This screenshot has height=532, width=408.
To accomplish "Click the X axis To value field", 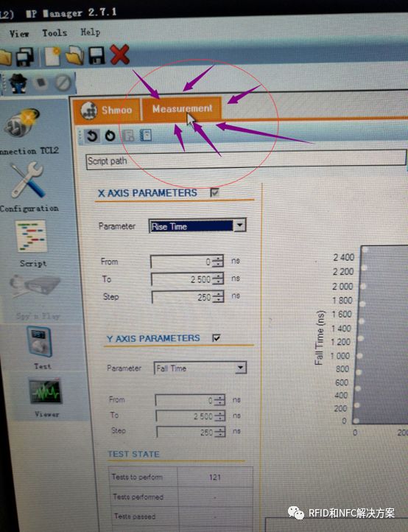I will [x=183, y=279].
